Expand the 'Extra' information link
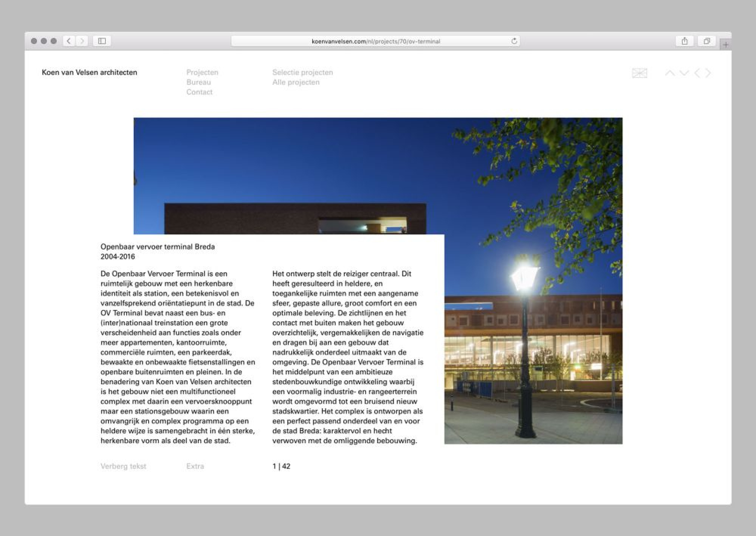This screenshot has height=536, width=756. 195,466
